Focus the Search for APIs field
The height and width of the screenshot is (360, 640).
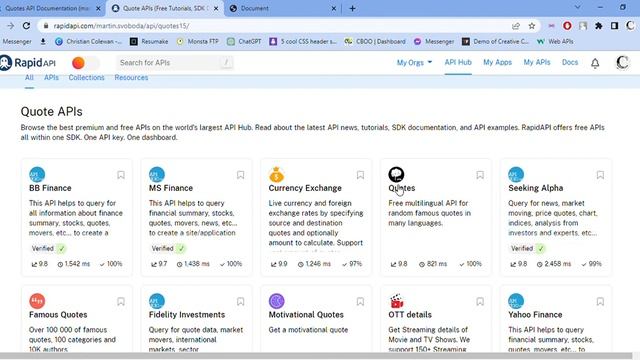coord(175,63)
